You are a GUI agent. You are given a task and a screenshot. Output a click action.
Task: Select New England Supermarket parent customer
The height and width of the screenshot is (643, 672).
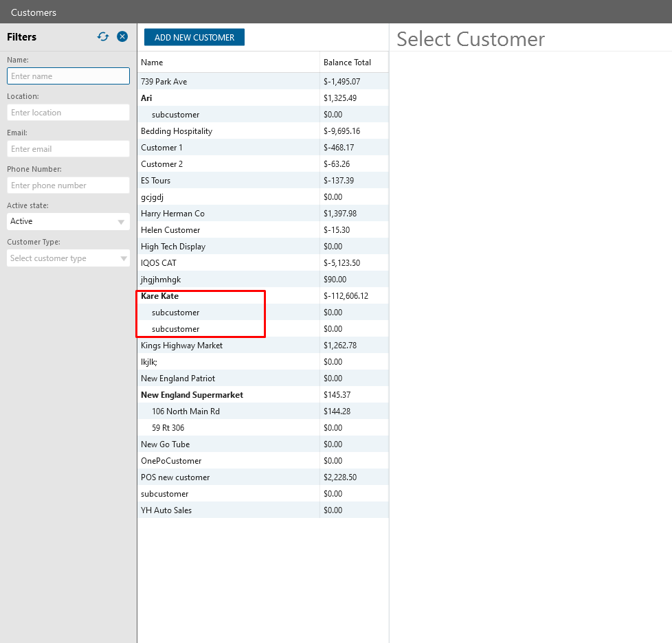tap(192, 395)
